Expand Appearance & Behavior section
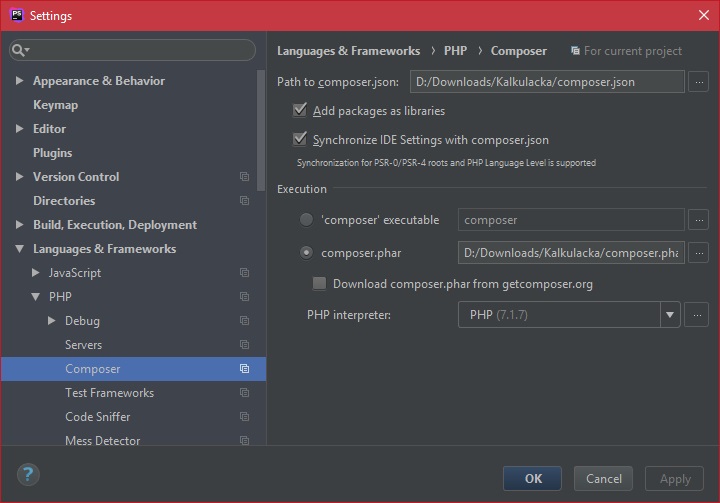 click(x=19, y=81)
